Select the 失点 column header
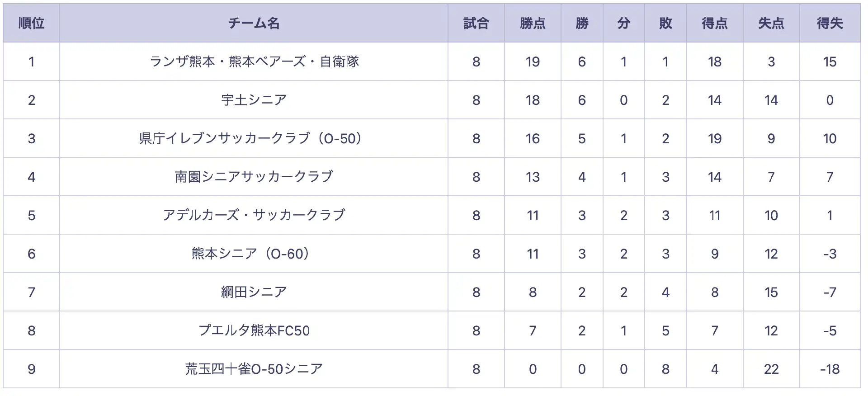The height and width of the screenshot is (396, 868). (x=771, y=23)
